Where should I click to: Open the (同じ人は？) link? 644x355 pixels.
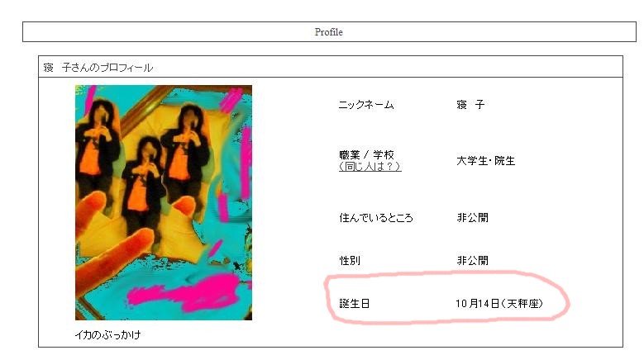(370, 167)
